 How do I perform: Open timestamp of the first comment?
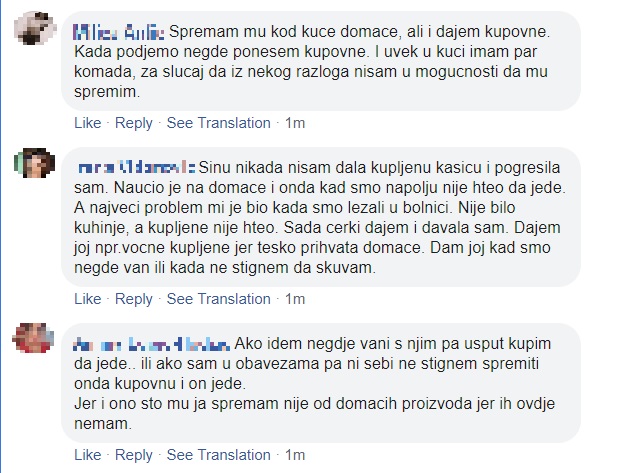point(295,123)
